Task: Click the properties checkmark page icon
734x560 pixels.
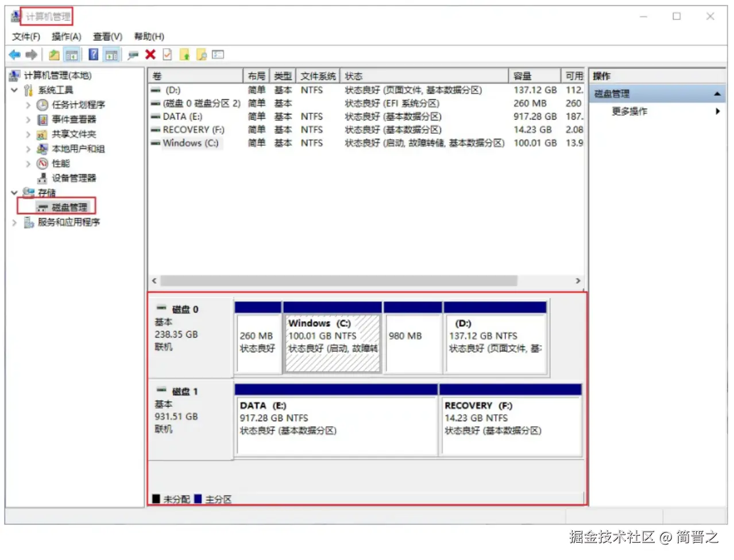Action: click(x=167, y=55)
